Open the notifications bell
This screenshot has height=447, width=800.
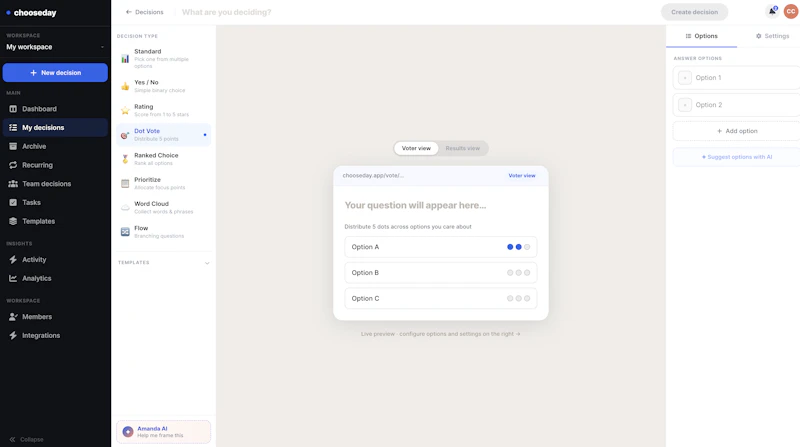tap(772, 11)
